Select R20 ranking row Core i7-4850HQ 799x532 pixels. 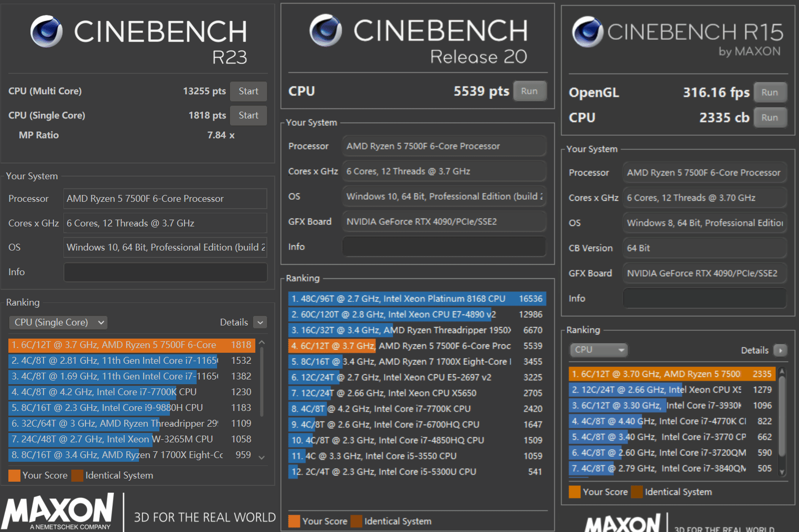tap(417, 440)
